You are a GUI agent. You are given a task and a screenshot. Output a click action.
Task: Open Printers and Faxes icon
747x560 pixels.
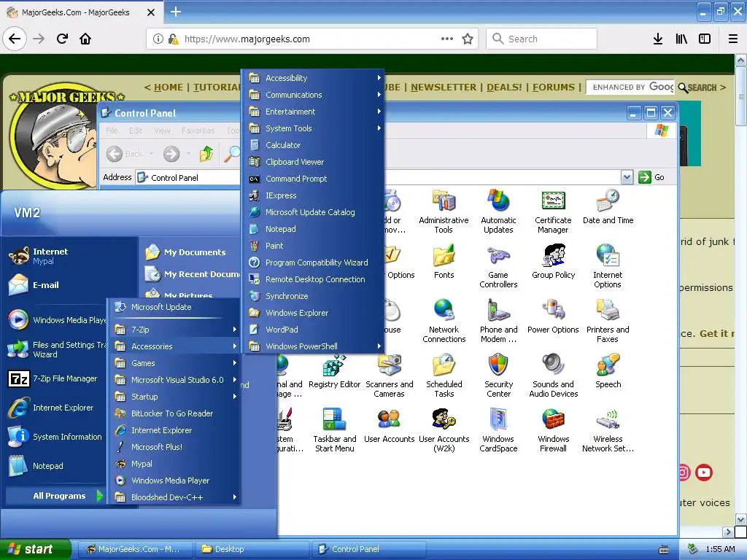[608, 321]
